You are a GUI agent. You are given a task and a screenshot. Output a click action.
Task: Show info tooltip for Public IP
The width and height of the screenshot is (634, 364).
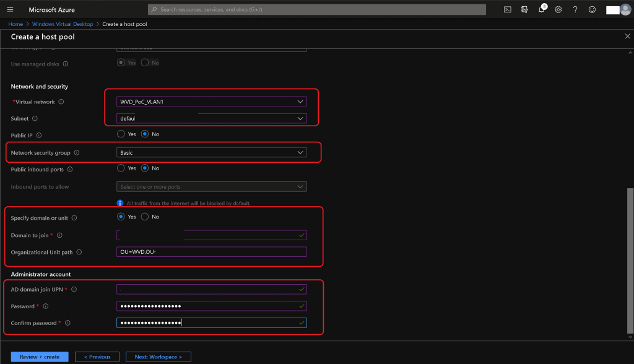coord(39,136)
